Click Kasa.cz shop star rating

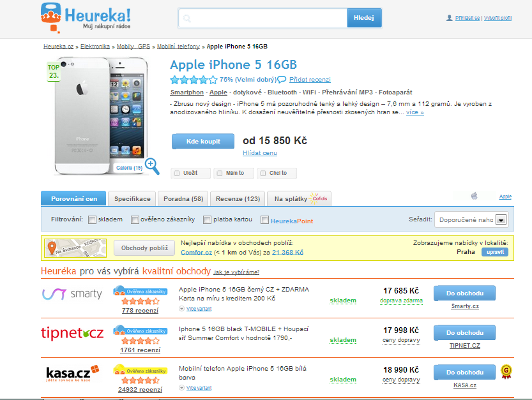[x=140, y=380]
